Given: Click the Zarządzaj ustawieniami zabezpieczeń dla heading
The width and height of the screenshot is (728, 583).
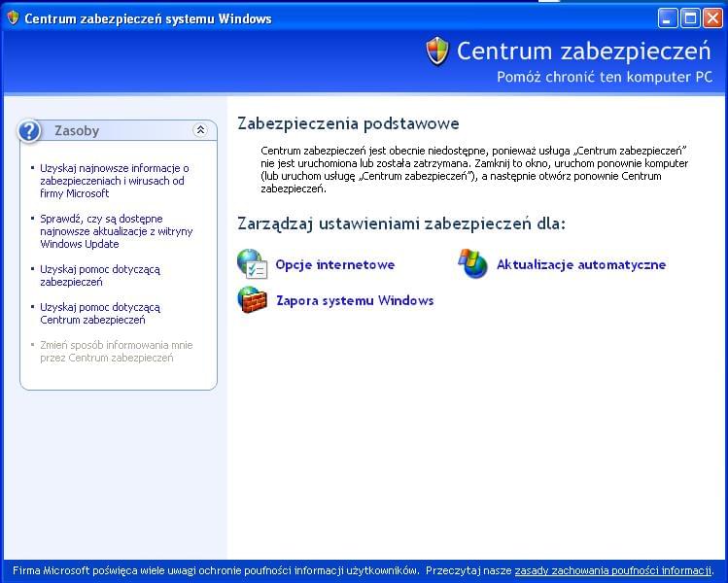Looking at the screenshot, I should [x=401, y=223].
